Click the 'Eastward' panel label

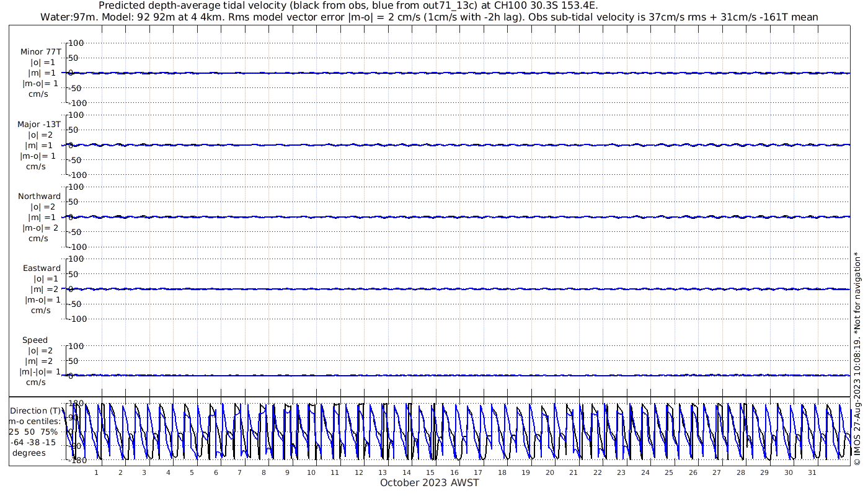coord(42,268)
